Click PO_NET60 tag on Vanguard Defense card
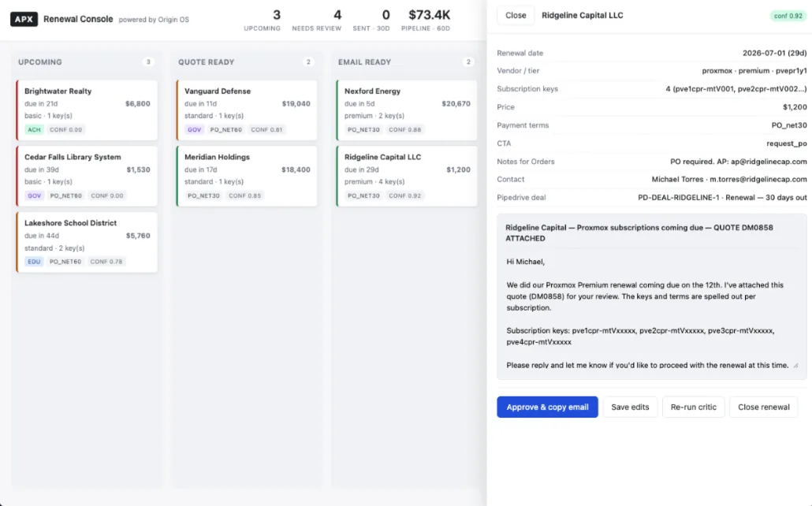Image resolution: width=812 pixels, height=506 pixels. (225, 129)
